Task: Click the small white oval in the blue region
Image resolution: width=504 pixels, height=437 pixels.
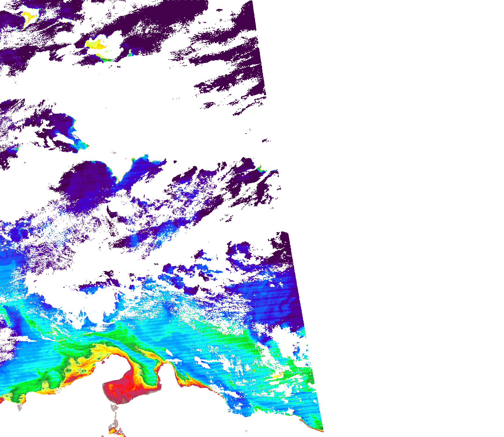Action: 169,353
